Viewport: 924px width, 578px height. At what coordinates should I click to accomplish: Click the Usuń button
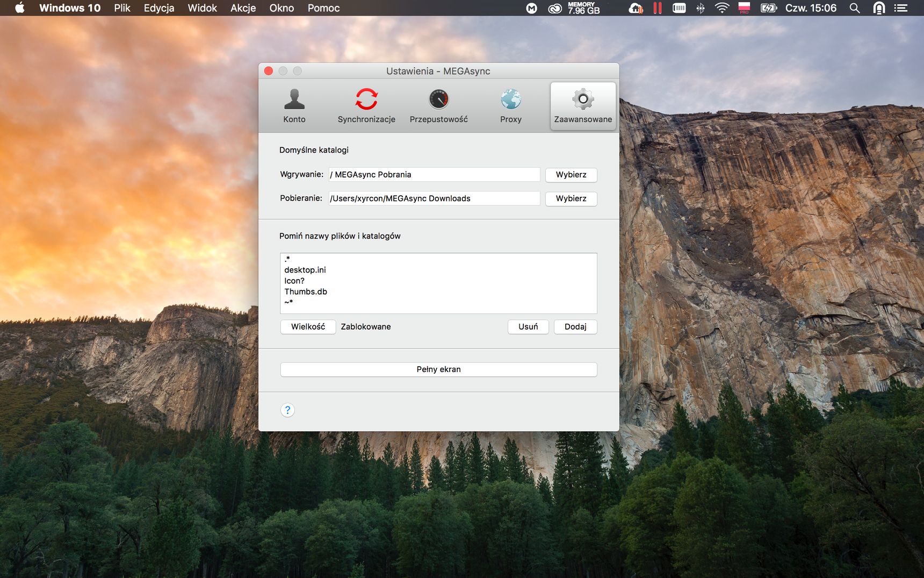[x=528, y=327]
